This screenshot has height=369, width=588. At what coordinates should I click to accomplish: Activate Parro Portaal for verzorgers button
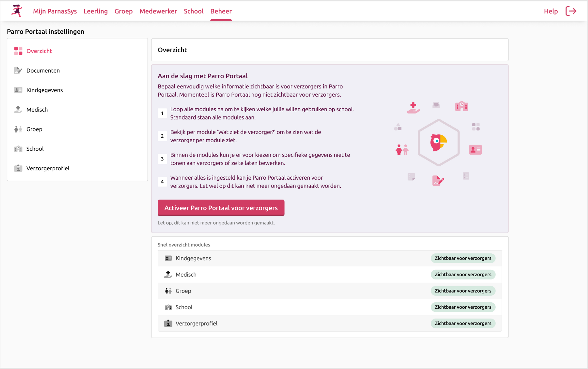point(221,208)
